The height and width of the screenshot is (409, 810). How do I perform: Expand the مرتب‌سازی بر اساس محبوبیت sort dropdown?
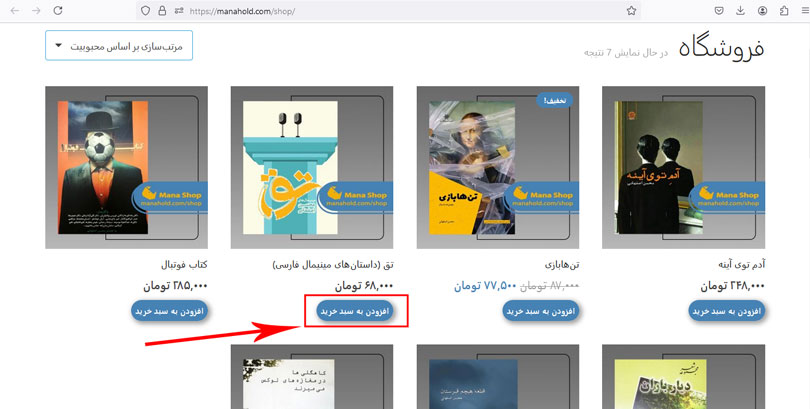[119, 45]
